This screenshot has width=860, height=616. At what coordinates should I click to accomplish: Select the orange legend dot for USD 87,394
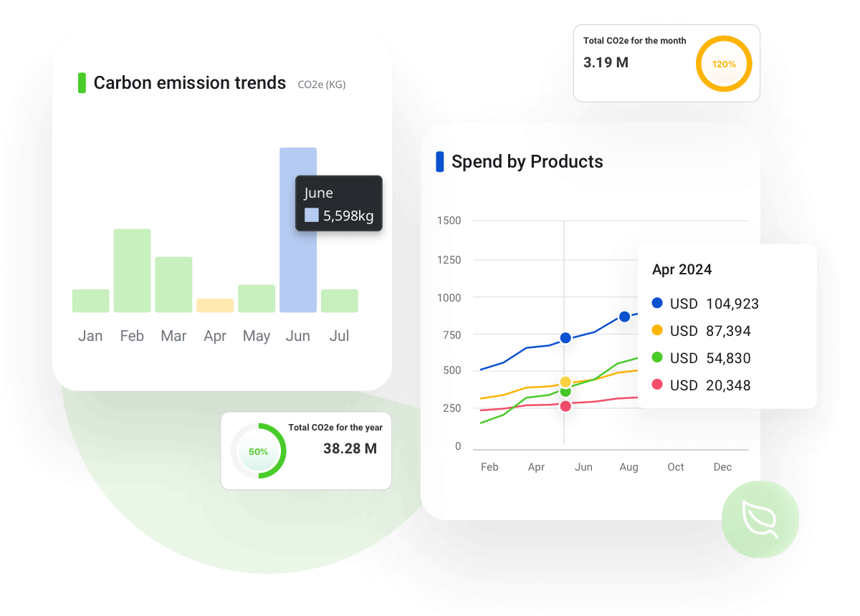657,331
